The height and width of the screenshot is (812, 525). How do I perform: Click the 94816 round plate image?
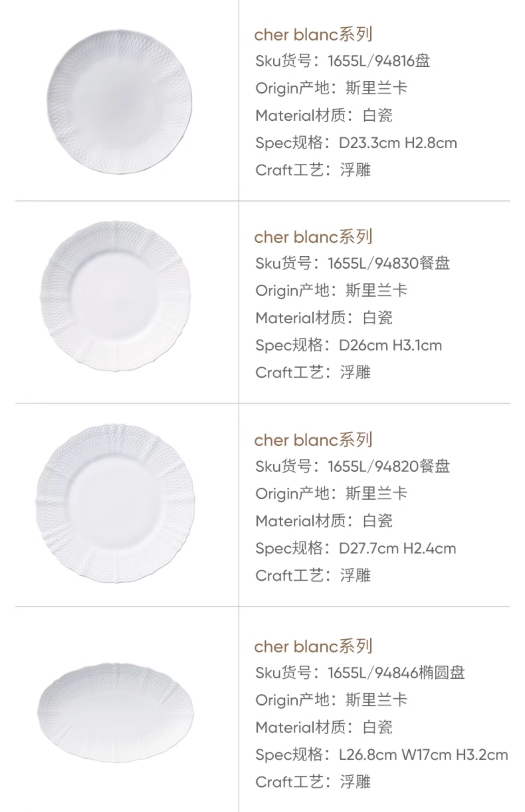click(119, 101)
